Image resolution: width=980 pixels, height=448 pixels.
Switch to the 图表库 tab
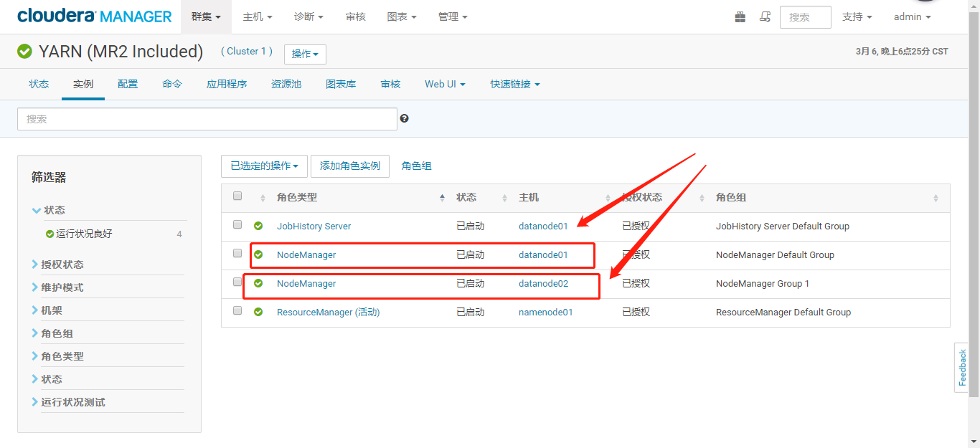tap(341, 84)
